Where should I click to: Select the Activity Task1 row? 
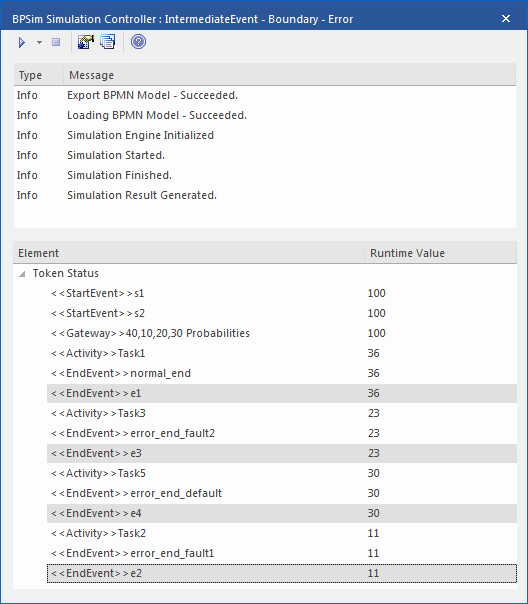coord(282,353)
